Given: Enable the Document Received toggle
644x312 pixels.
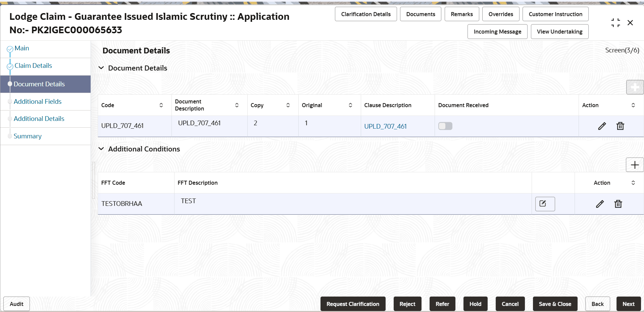Looking at the screenshot, I should (445, 126).
